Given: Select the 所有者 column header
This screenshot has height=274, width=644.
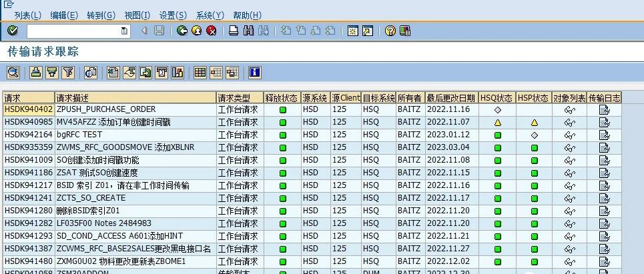Looking at the screenshot, I should tap(410, 98).
